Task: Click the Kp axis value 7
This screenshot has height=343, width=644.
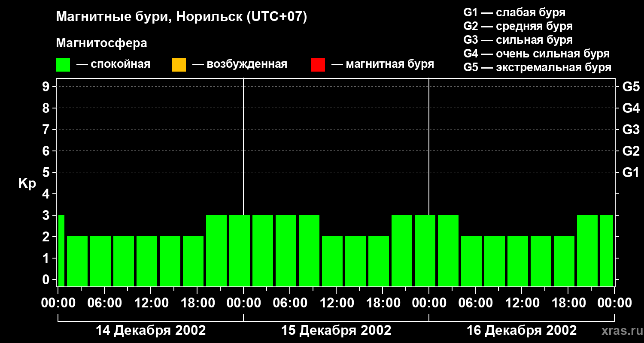Action: (47, 129)
